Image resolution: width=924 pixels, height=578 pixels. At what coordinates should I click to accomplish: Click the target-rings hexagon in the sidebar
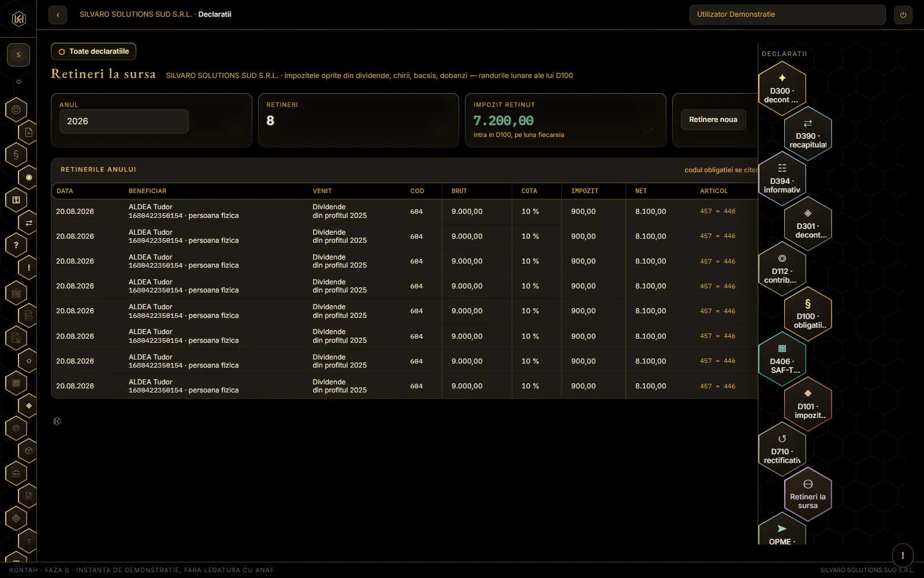(16, 110)
